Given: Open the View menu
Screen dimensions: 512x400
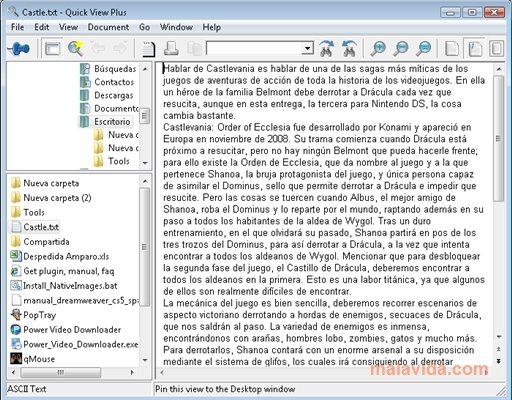Looking at the screenshot, I should [68, 27].
